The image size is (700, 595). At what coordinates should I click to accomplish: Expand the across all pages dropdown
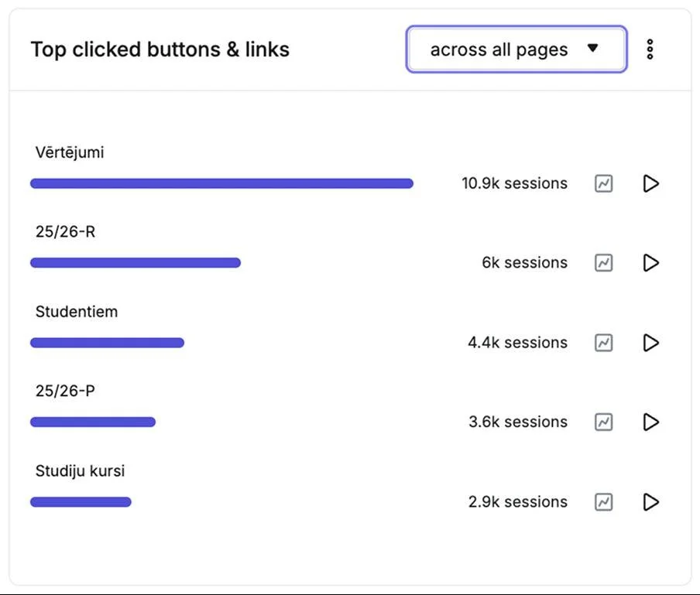click(516, 49)
